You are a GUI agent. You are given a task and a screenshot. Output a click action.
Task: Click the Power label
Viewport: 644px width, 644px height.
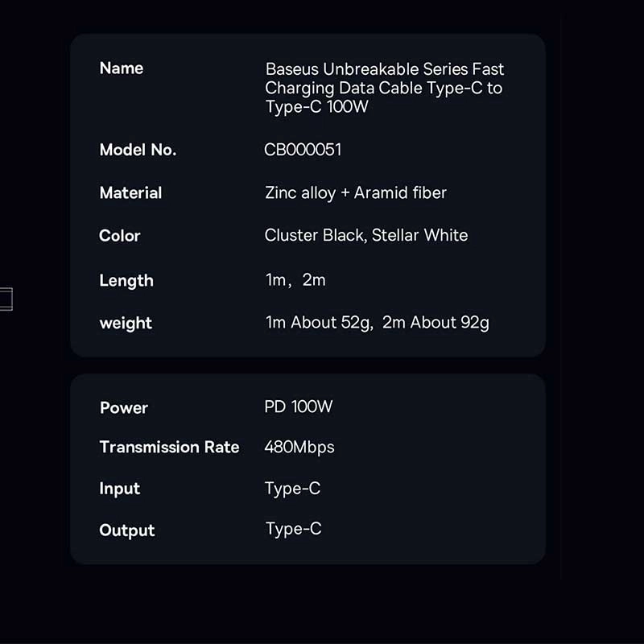click(x=124, y=408)
